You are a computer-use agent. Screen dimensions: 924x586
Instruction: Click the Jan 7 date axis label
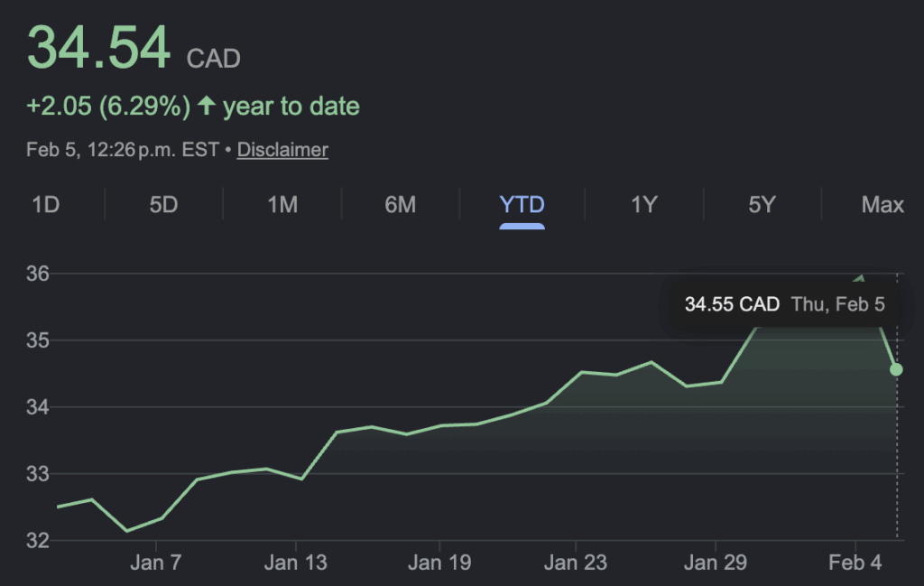coord(155,563)
